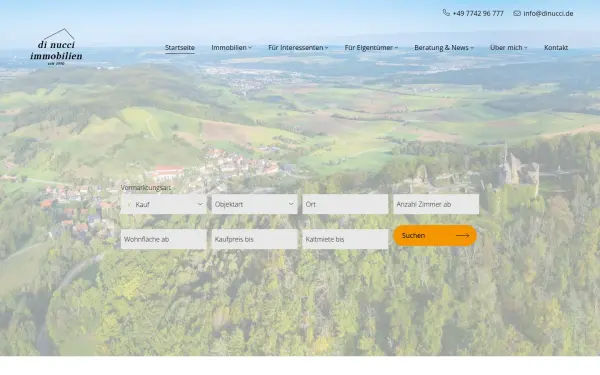
Task: Expand the Immobilien menu chevron
Action: pyautogui.click(x=250, y=48)
